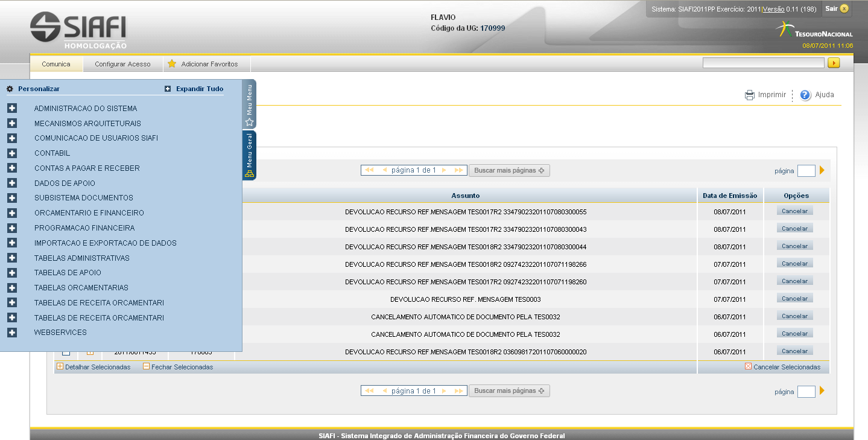Cancel the MENSAGEM TES0003 row
868x440 pixels.
point(795,299)
